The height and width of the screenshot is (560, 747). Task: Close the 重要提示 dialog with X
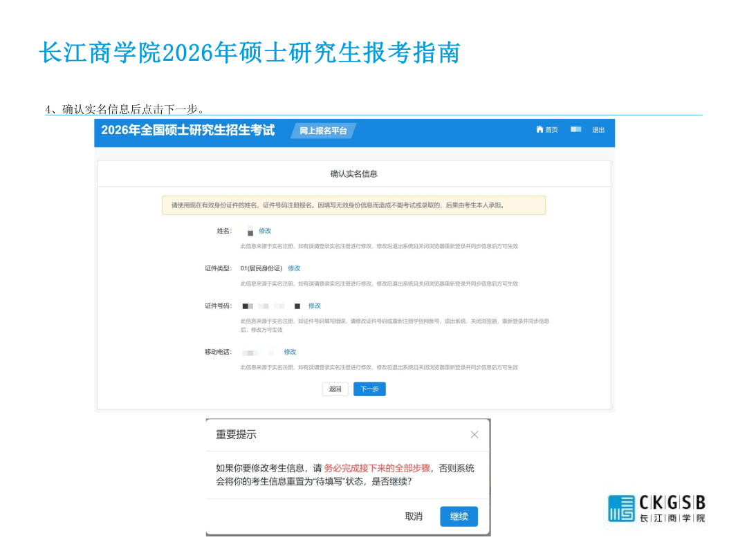click(474, 435)
